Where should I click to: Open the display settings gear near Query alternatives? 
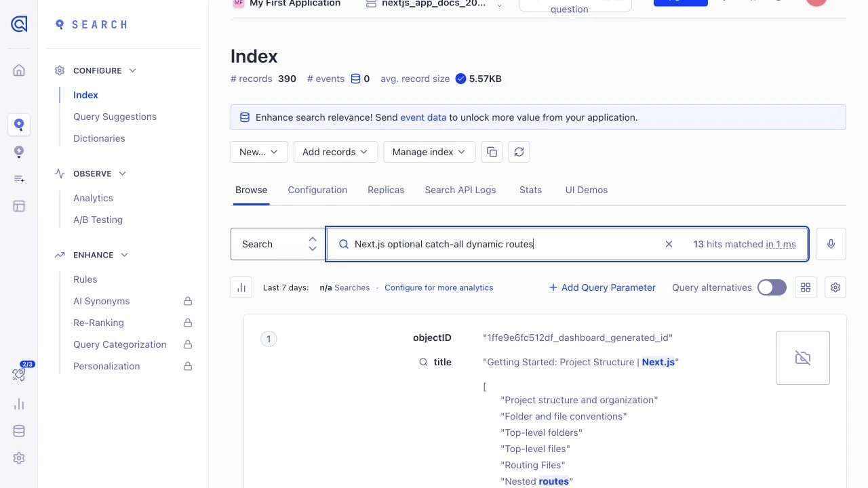pyautogui.click(x=835, y=287)
